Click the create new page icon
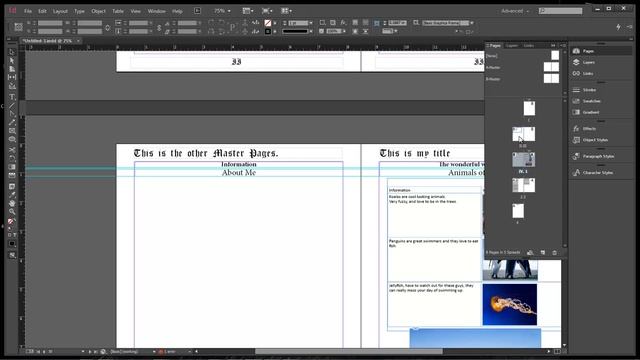Viewport: 640px width, 360px height. click(x=542, y=253)
